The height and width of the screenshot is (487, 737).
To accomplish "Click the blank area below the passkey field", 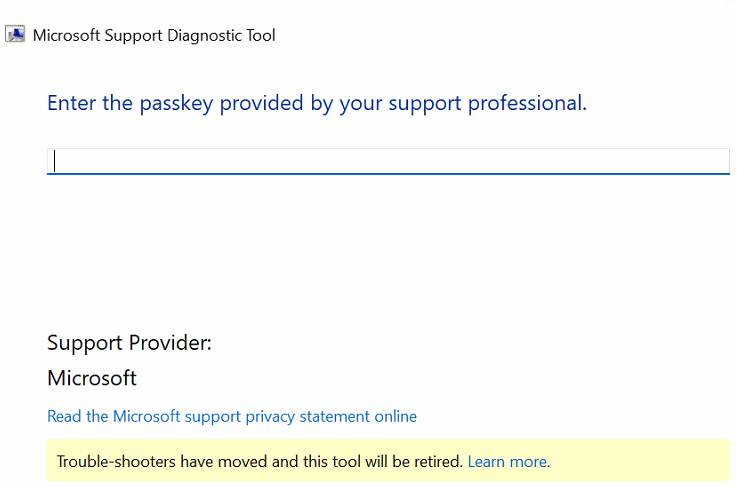I will pyautogui.click(x=388, y=250).
